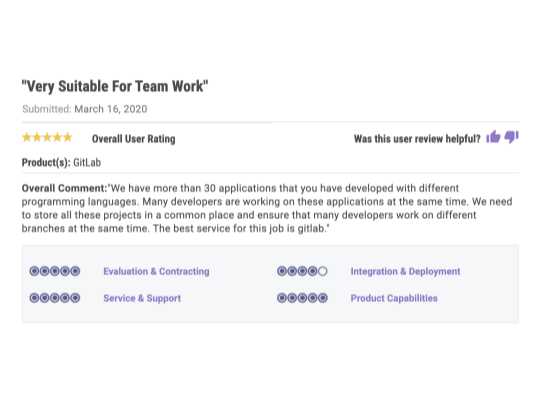Click the empty fifth circle for Integration & Deployment
Viewport: 540px width, 400px height.
click(322, 271)
